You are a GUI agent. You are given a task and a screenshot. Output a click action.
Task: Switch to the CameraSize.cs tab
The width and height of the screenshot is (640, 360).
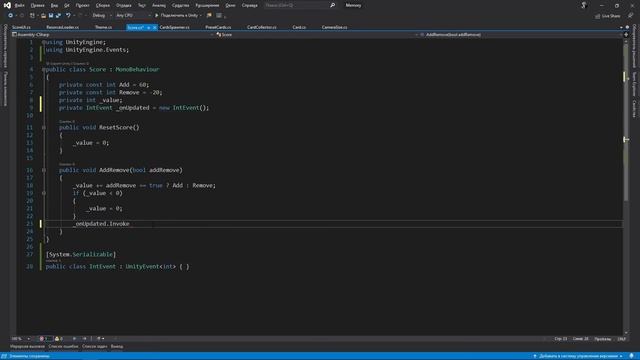coord(334,27)
